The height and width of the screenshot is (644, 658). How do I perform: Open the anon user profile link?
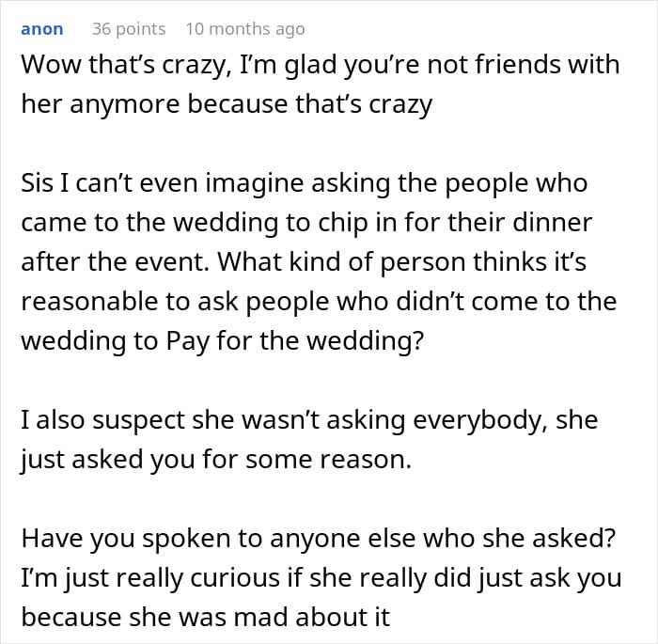point(42,29)
